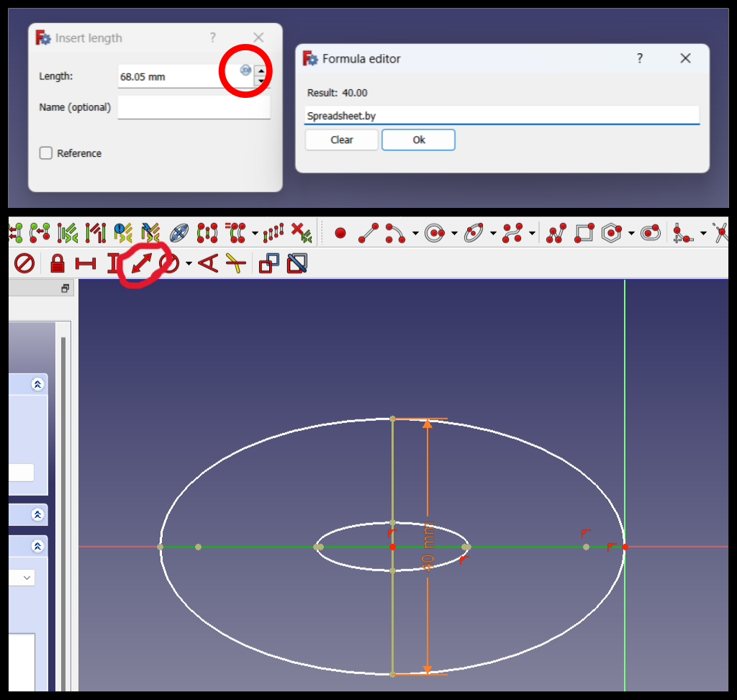Select the Create regular polygon tool
The image size is (737, 700).
[610, 232]
